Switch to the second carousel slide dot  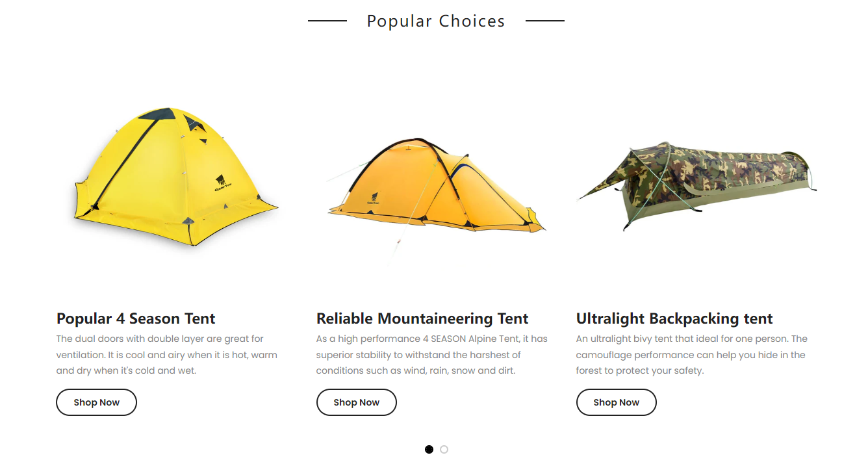click(444, 449)
